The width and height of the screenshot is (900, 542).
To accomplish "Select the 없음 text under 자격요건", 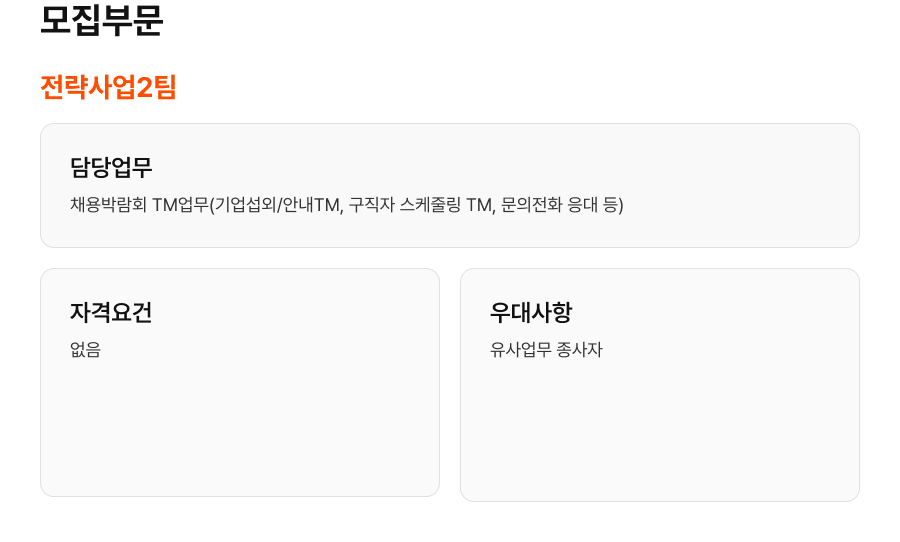I will pyautogui.click(x=85, y=350).
